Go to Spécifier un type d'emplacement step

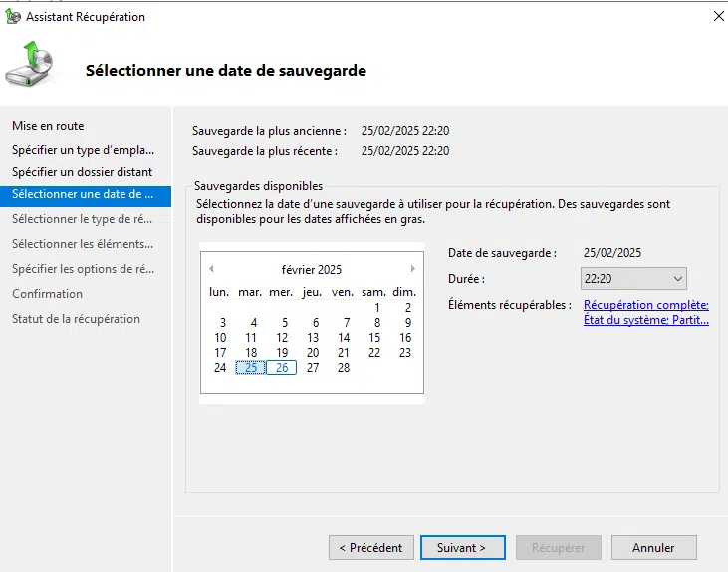(x=83, y=150)
